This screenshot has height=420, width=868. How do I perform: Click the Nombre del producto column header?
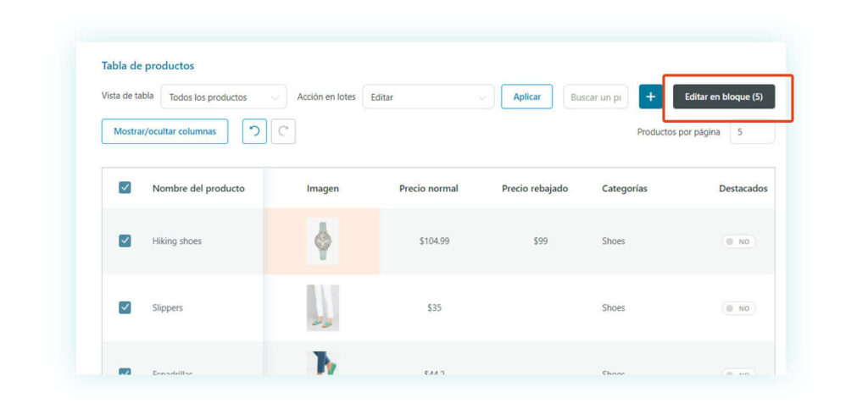point(198,189)
